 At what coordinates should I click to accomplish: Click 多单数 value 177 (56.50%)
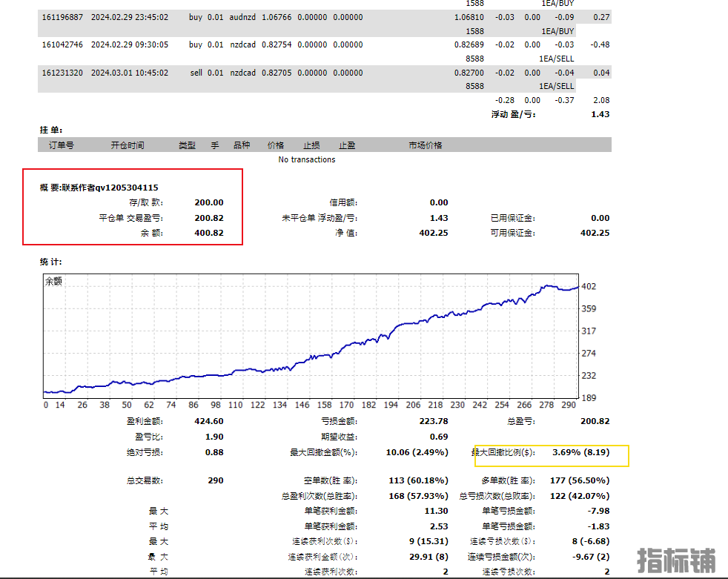pos(580,480)
